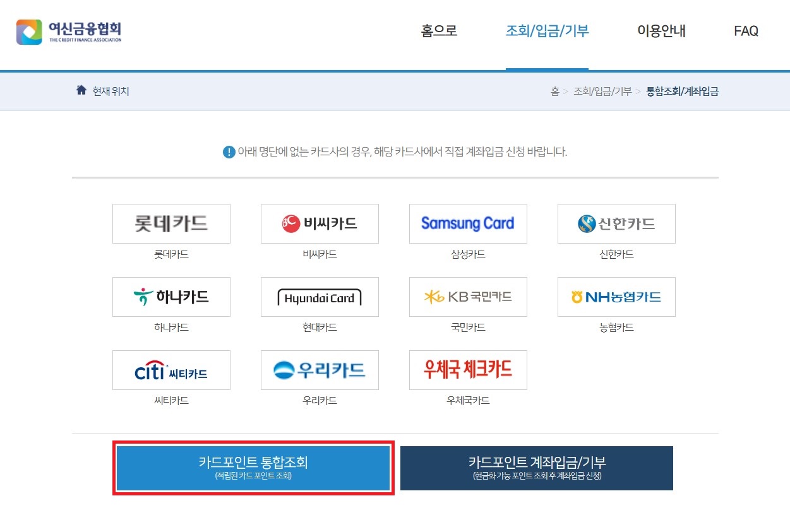The image size is (790, 532).
Task: Click the 우리카드 caption text
Action: (320, 401)
